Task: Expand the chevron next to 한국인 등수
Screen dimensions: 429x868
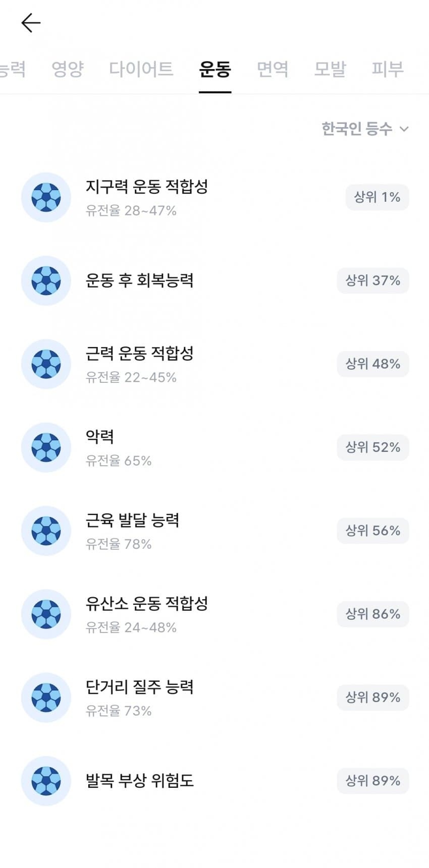Action: pyautogui.click(x=404, y=129)
